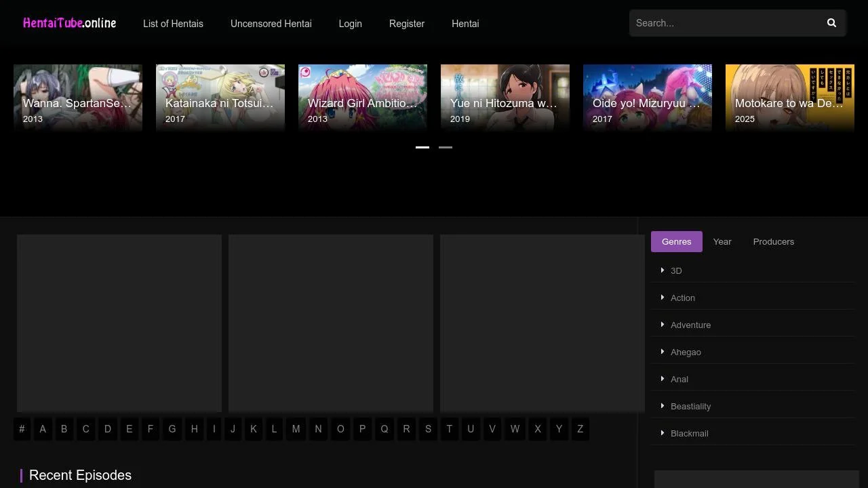This screenshot has width=868, height=488.
Task: Open the List of Hentais link
Action: pyautogui.click(x=173, y=24)
